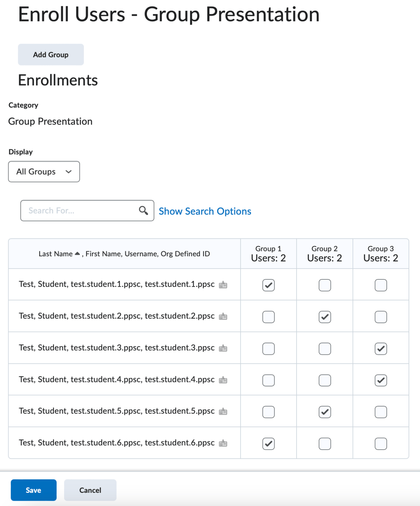Click the user profile icon for test.student.2.ppsc
The image size is (420, 506).
click(x=223, y=316)
